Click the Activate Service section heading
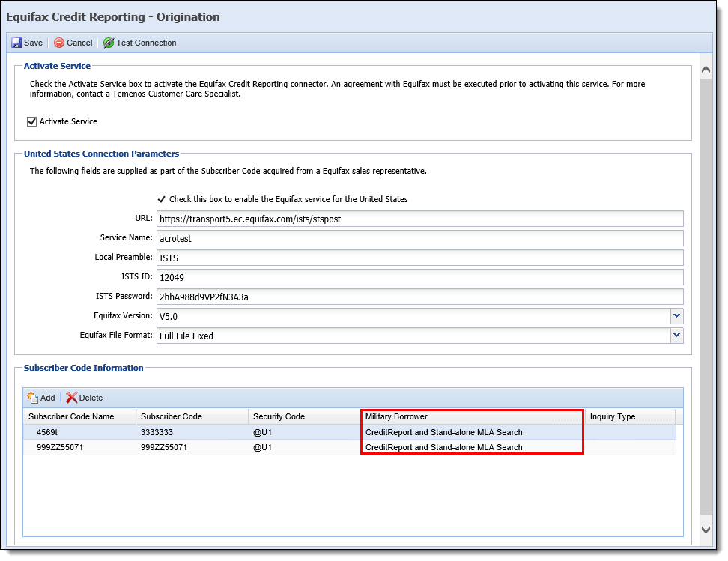 pyautogui.click(x=57, y=66)
